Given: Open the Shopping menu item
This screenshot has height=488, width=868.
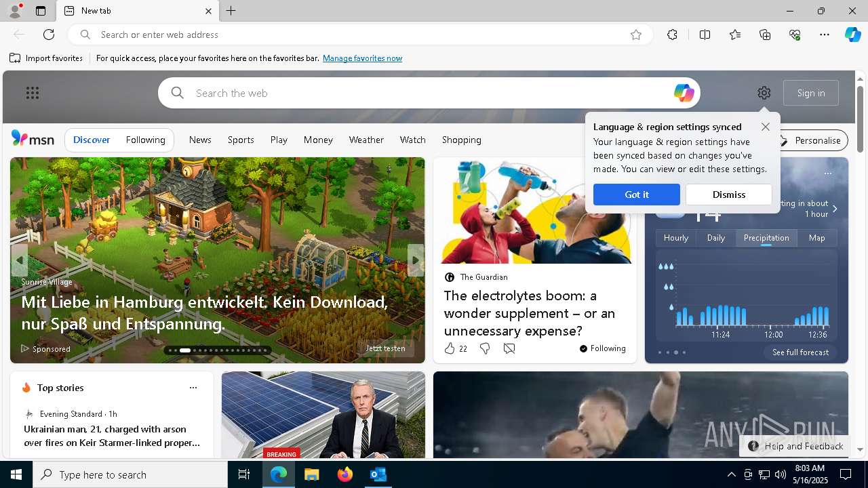Looking at the screenshot, I should pyautogui.click(x=462, y=140).
